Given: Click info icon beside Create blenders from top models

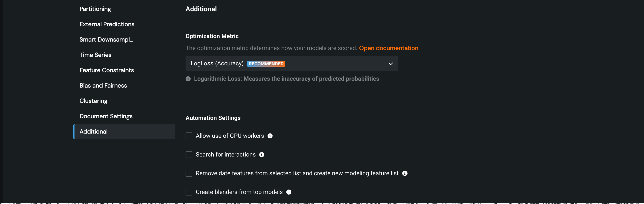Looking at the screenshot, I should [x=289, y=192].
